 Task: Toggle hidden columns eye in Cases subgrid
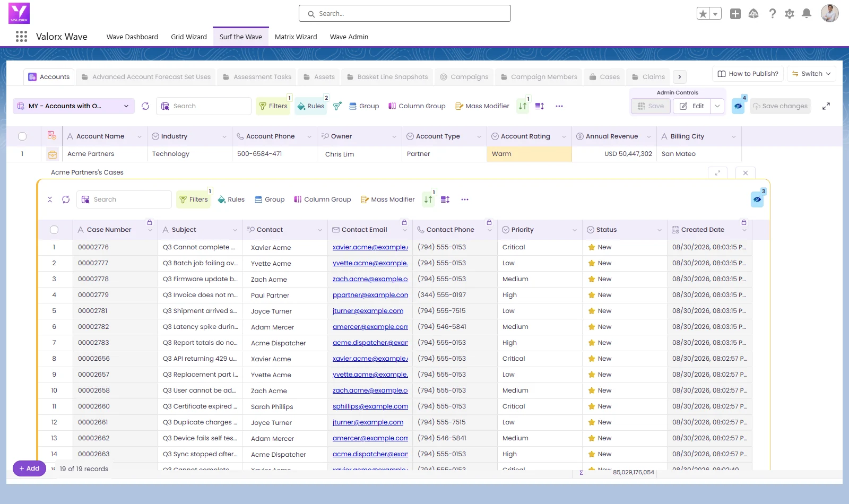757,199
